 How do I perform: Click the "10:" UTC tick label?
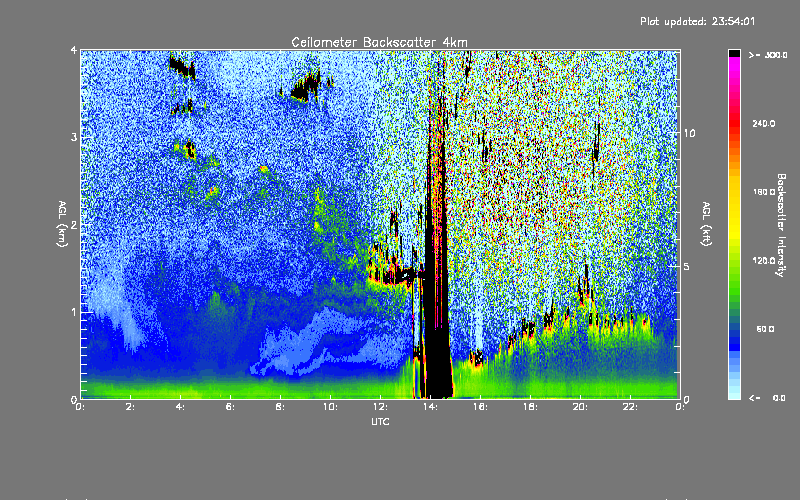point(331,407)
